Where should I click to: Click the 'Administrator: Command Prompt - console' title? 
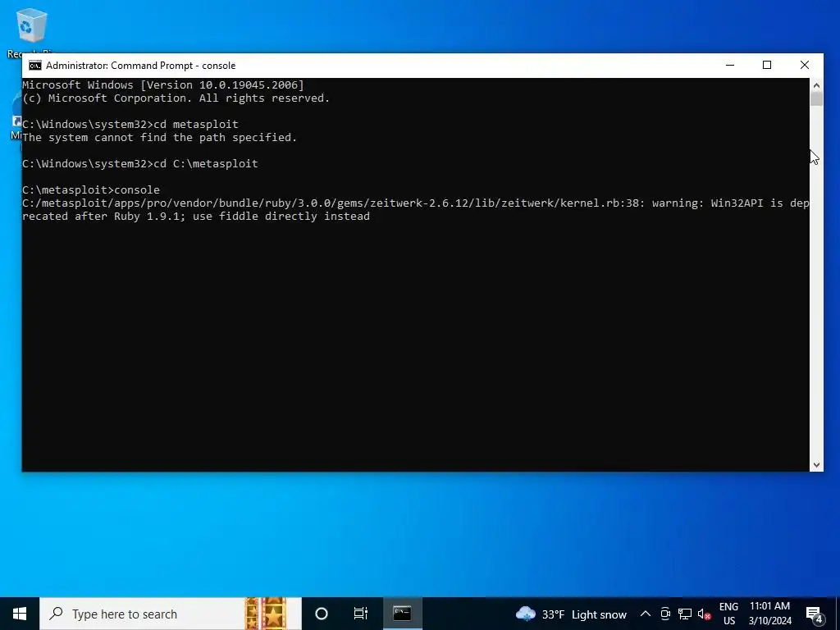coord(141,66)
